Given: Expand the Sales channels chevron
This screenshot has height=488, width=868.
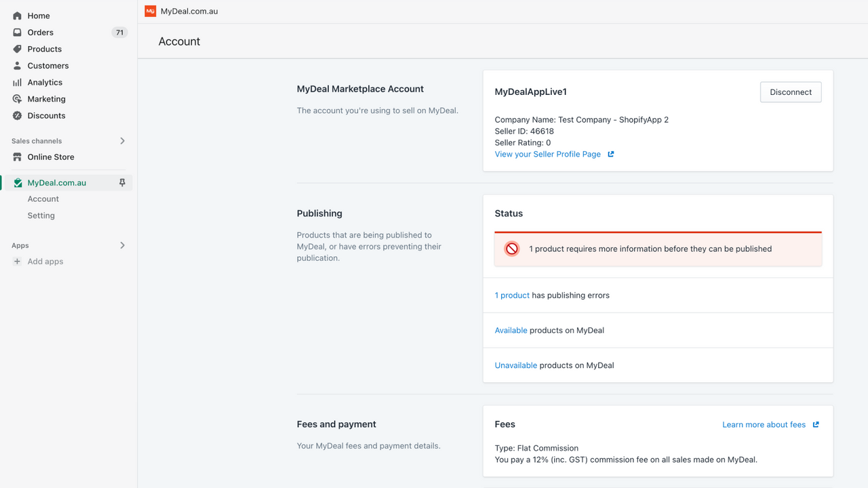Looking at the screenshot, I should 122,140.
